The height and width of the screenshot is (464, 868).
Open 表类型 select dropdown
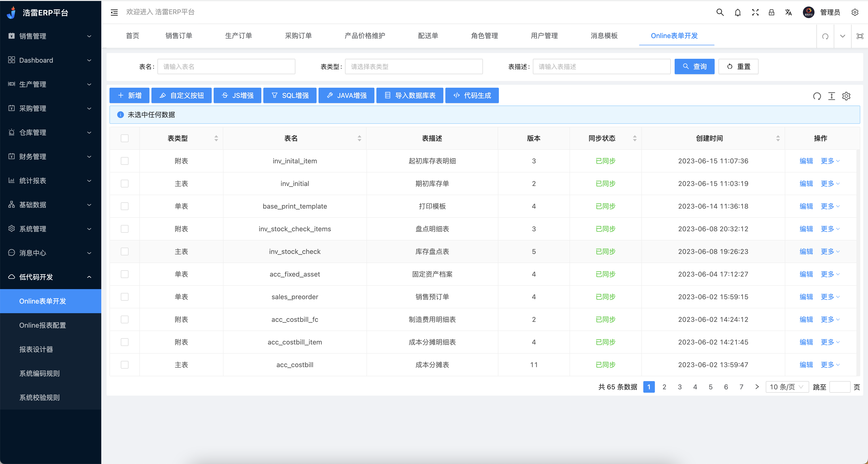click(x=414, y=67)
